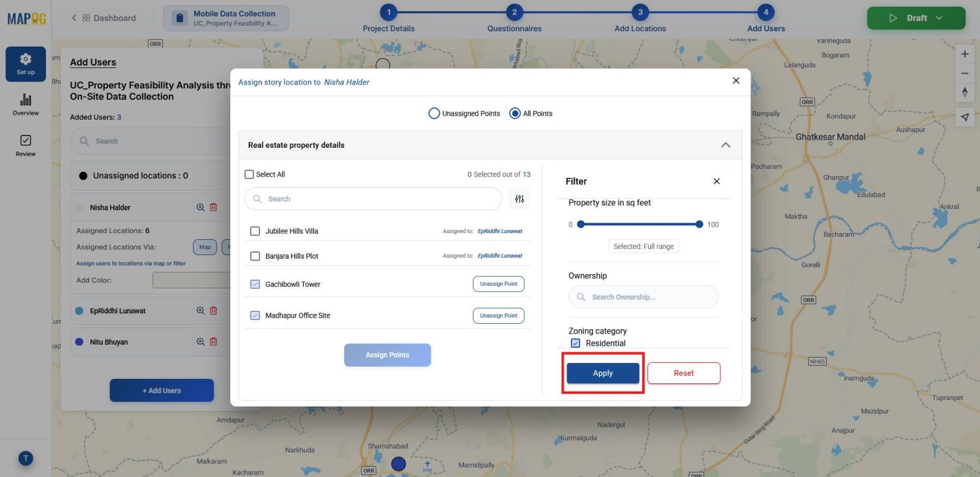
Task: Open the Draft status dropdown
Action: (x=916, y=18)
